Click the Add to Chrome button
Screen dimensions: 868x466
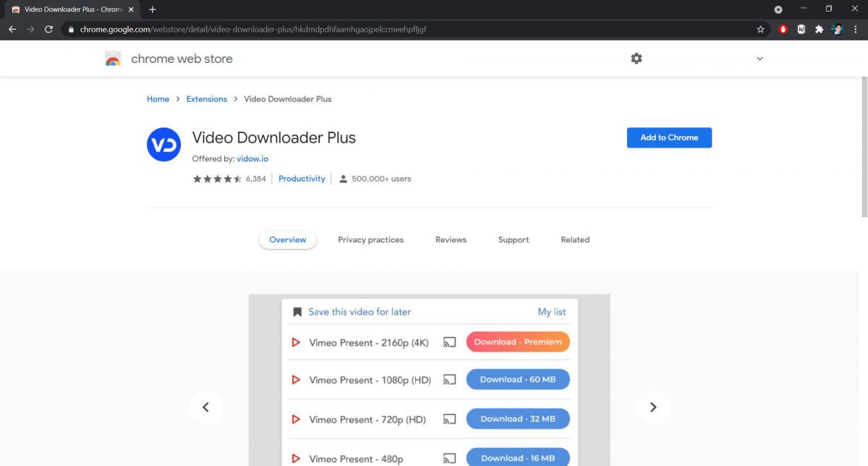[669, 137]
